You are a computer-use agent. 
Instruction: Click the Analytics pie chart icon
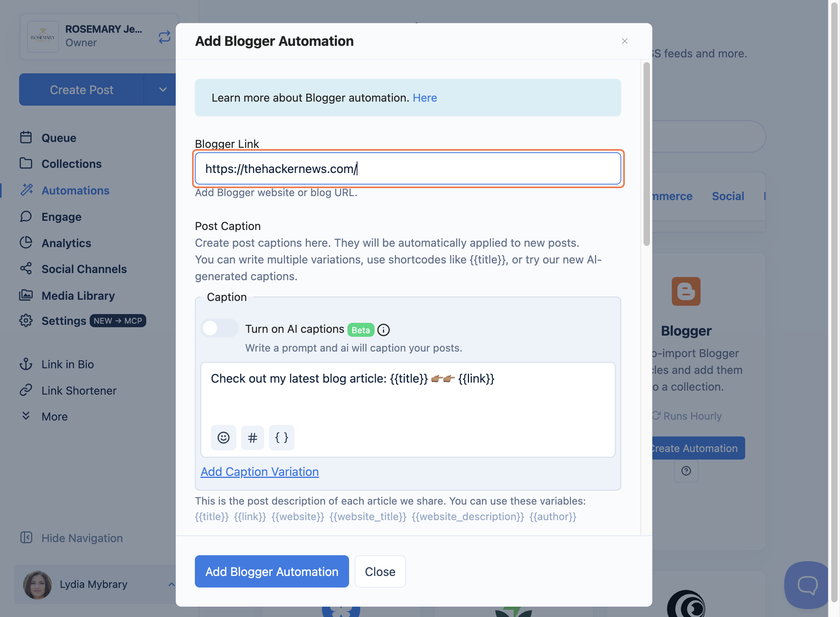(26, 242)
